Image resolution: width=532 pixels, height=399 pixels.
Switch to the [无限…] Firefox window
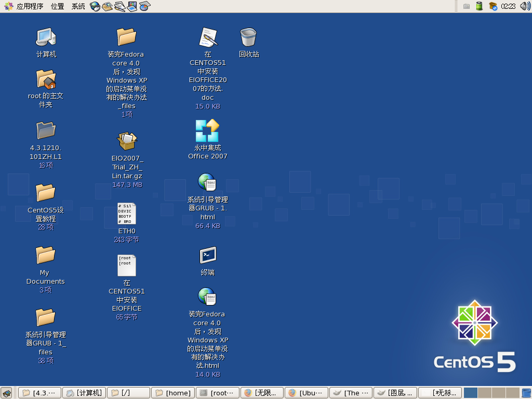(262, 393)
